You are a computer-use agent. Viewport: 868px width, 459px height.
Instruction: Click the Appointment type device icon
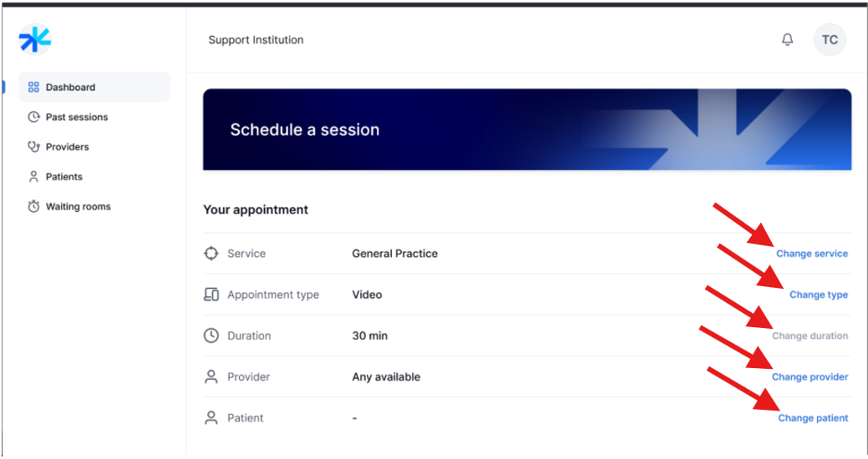coord(211,295)
